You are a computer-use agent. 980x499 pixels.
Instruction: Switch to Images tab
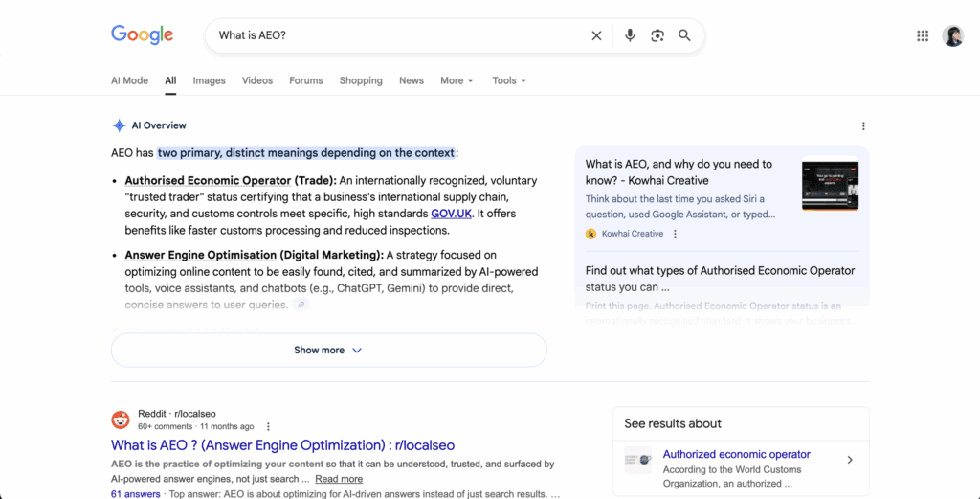209,80
